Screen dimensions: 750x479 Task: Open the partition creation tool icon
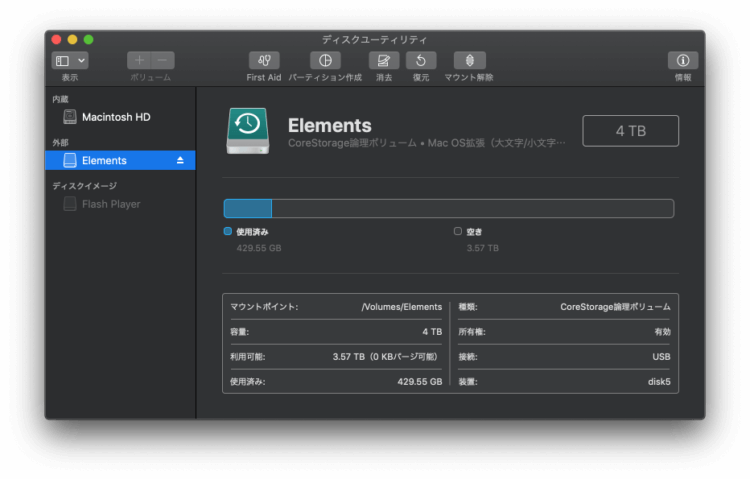coord(325,61)
